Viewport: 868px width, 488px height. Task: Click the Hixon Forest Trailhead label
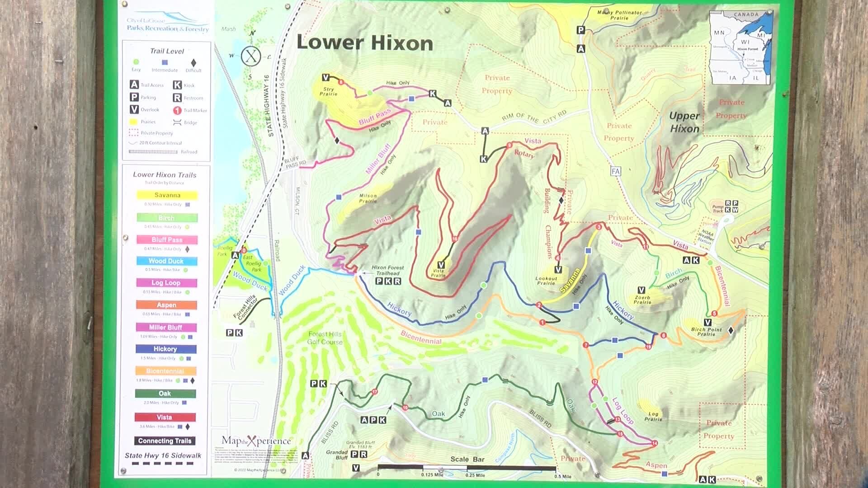(387, 270)
